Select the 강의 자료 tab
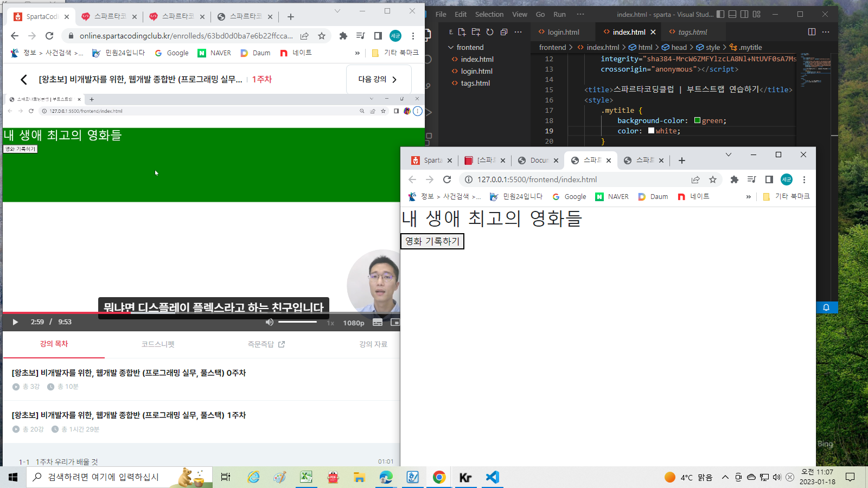Screen dimensions: 868x488 [373, 344]
